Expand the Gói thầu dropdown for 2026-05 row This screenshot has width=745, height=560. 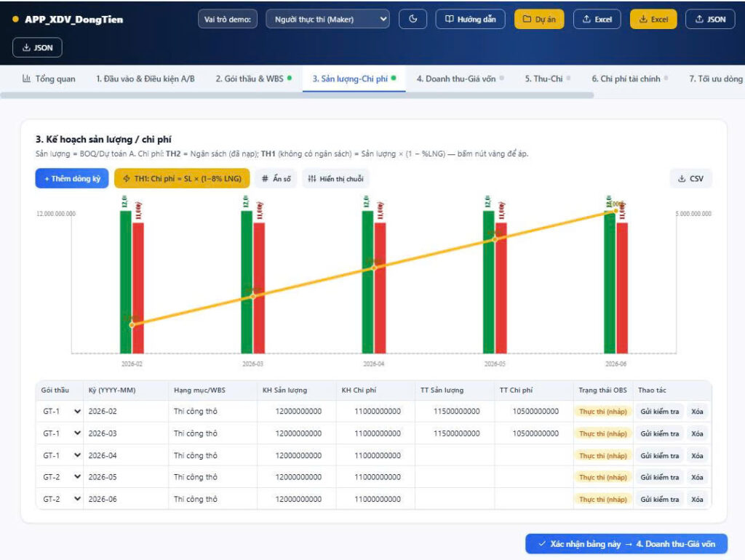click(x=60, y=477)
